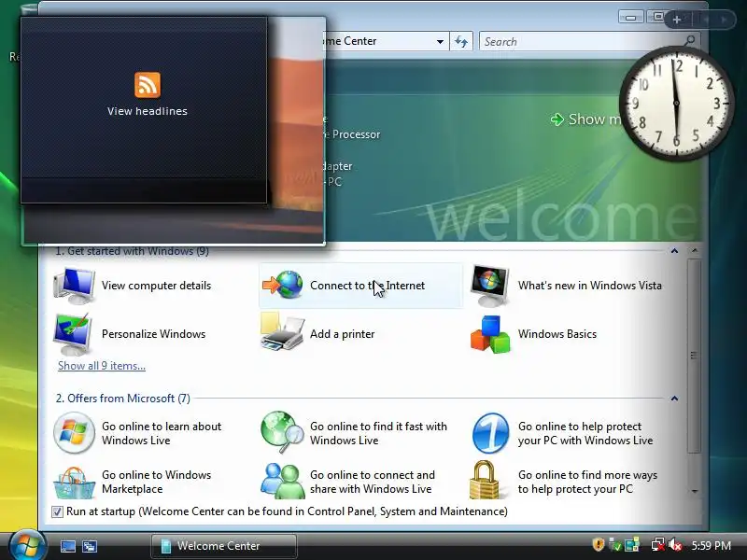
Task: Click the Get started with Windows heading
Action: (132, 251)
